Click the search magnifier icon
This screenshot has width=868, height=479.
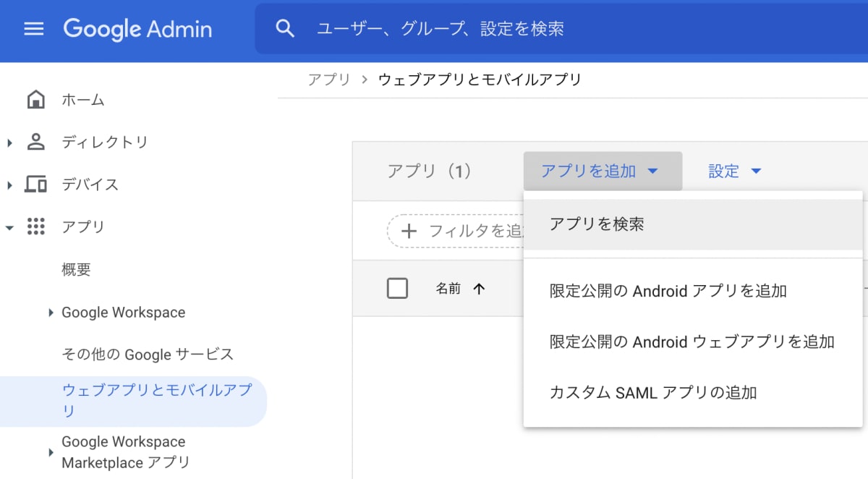[x=286, y=29]
